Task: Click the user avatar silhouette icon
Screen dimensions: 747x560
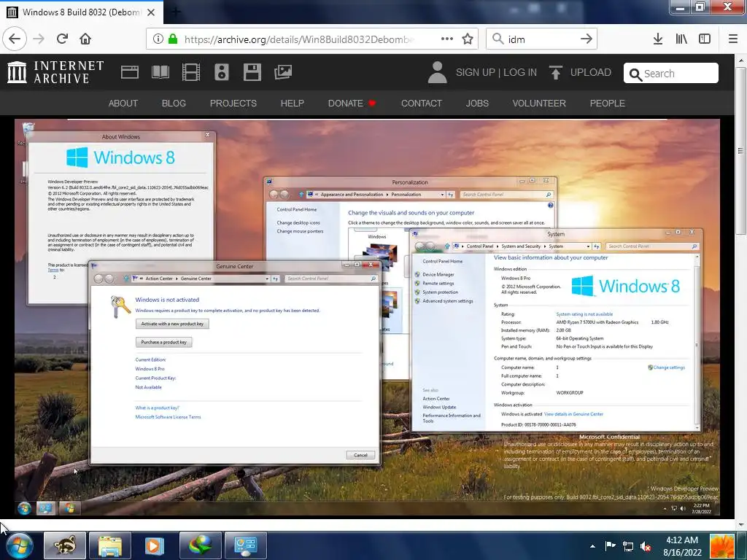Action: click(x=438, y=72)
